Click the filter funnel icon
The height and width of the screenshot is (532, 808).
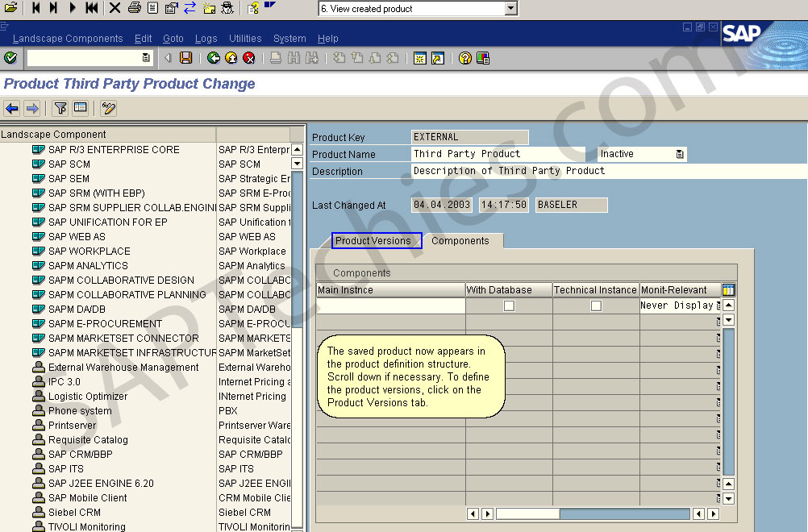tap(60, 108)
